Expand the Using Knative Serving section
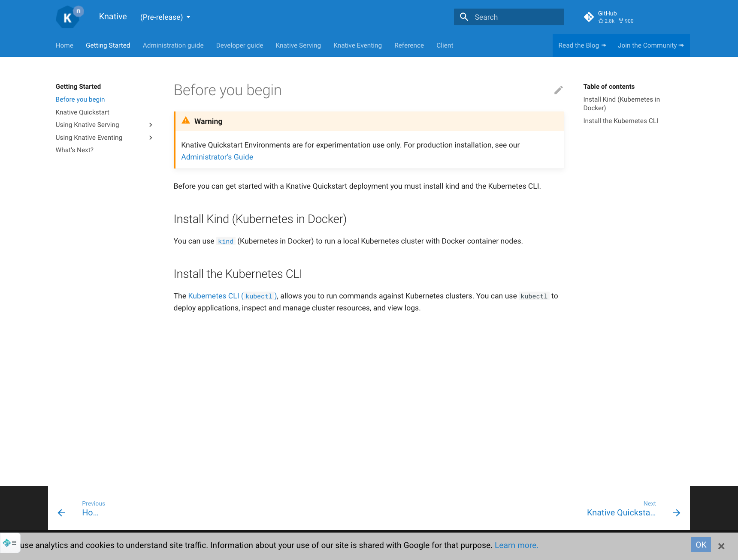The width and height of the screenshot is (738, 560). [151, 125]
